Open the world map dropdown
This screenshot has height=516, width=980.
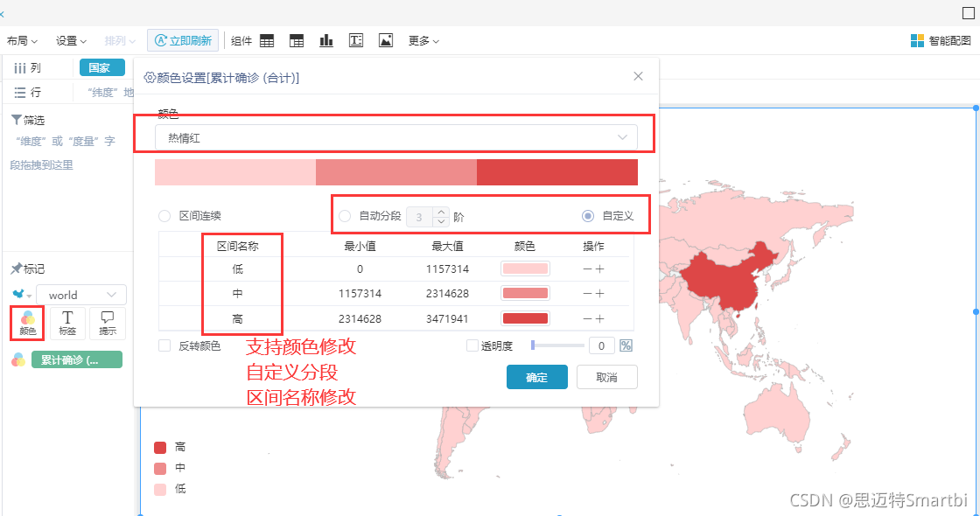coord(81,295)
